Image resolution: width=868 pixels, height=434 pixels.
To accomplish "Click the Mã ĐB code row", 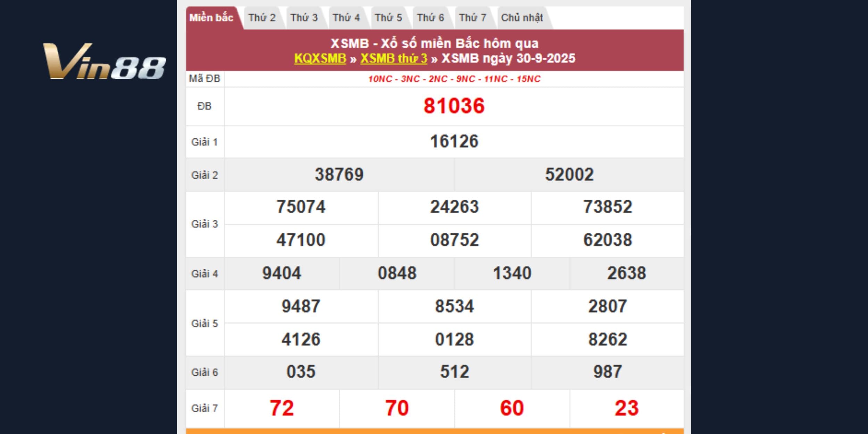I will coord(454,79).
